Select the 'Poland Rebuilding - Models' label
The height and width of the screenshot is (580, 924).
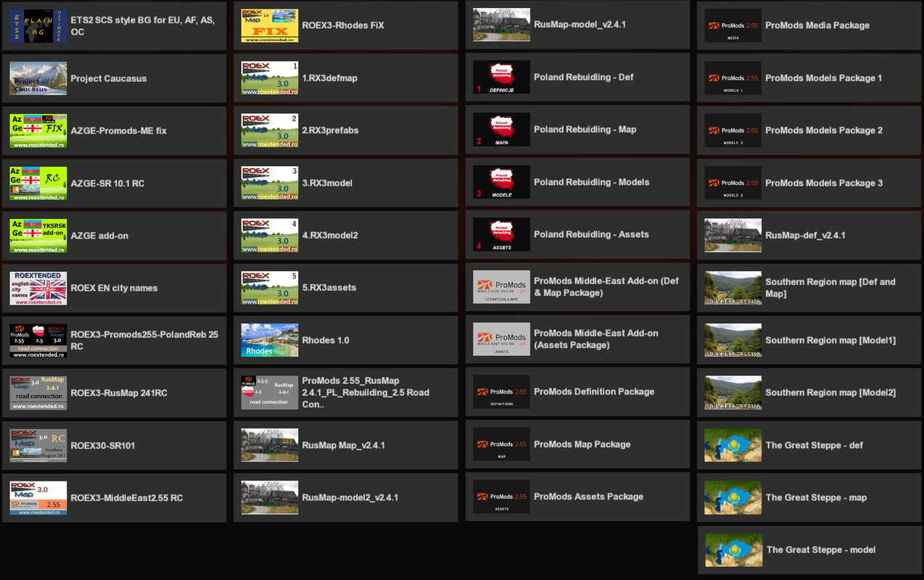592,182
